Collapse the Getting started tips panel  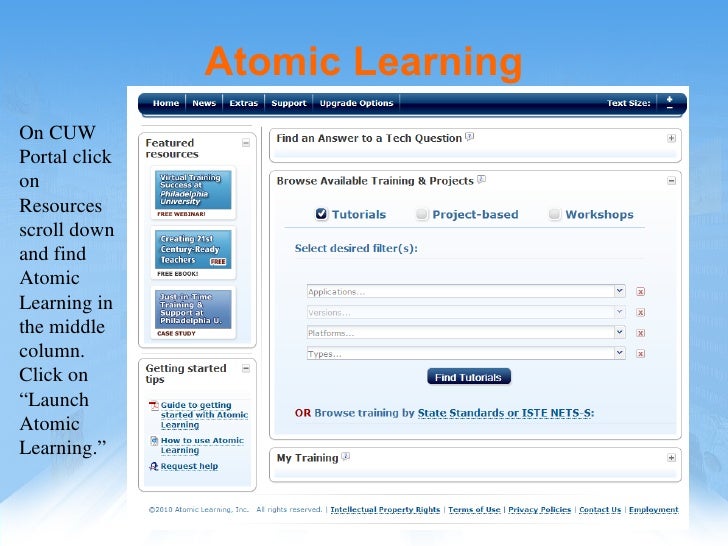coord(246,369)
